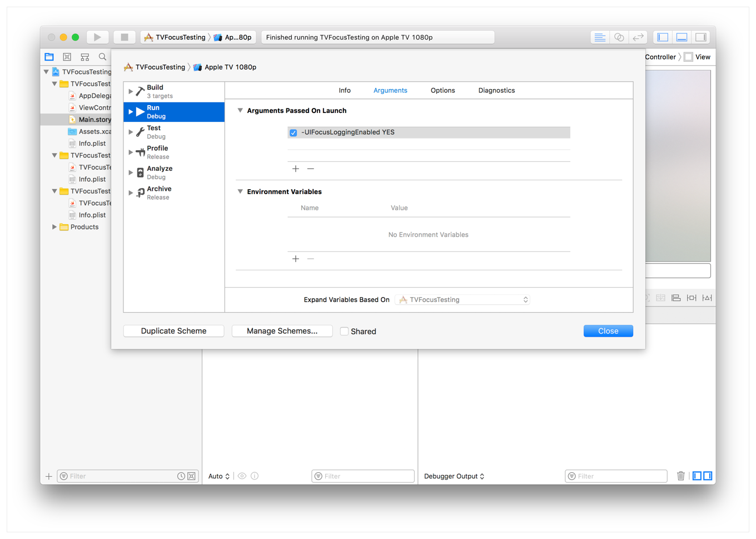Show the Assistant editor
The image size is (756, 539).
[x=619, y=37]
